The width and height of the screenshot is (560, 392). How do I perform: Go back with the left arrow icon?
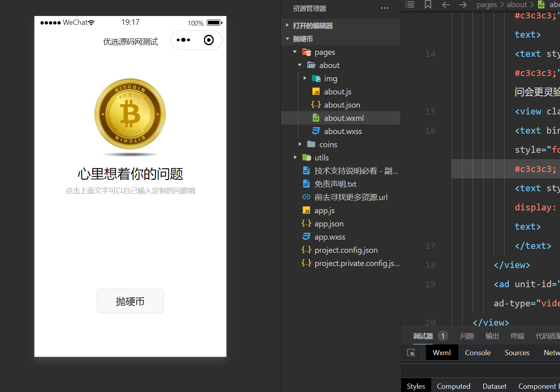point(446,4)
